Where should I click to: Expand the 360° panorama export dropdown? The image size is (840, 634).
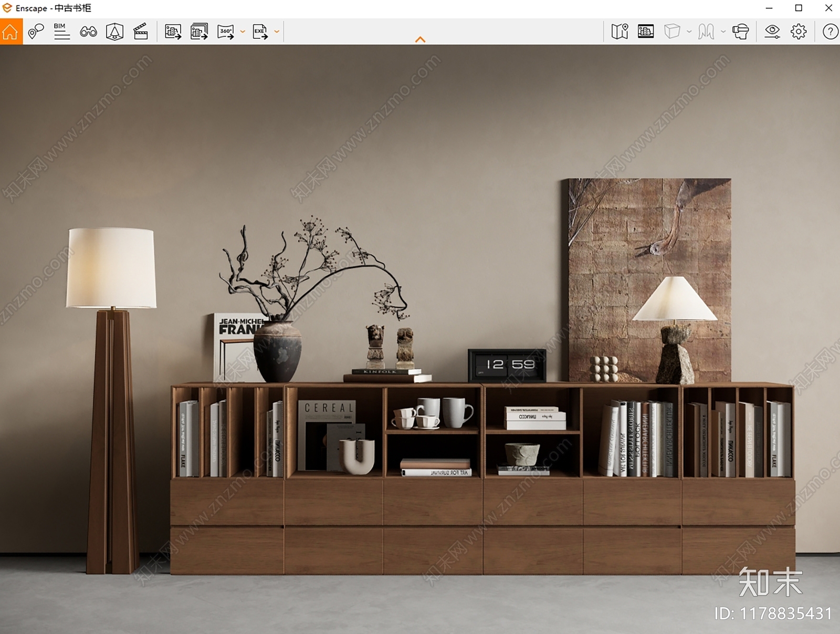pos(243,32)
